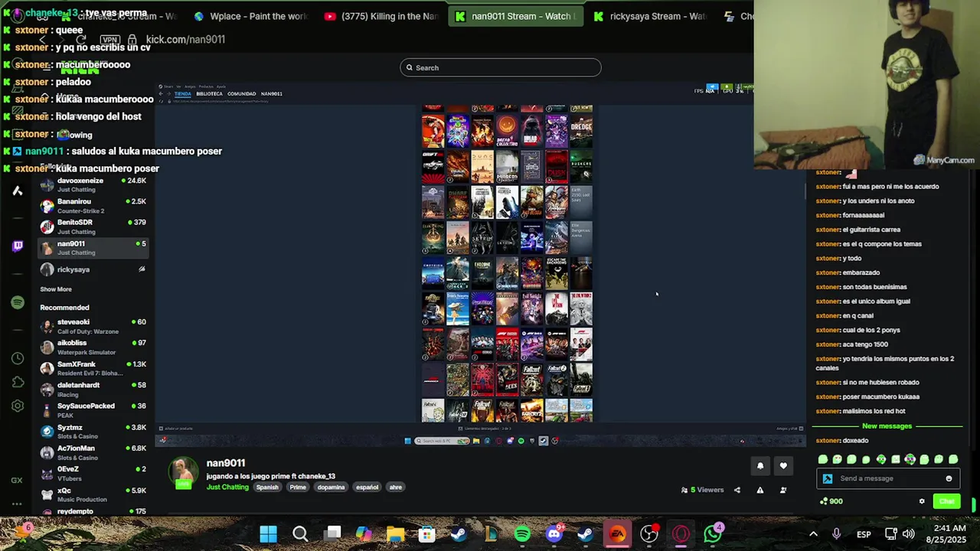Open davooxeneize channel in sidebar

[92, 184]
